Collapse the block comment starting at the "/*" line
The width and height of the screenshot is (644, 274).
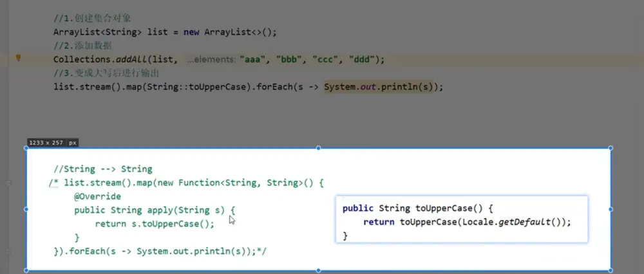[8, 183]
